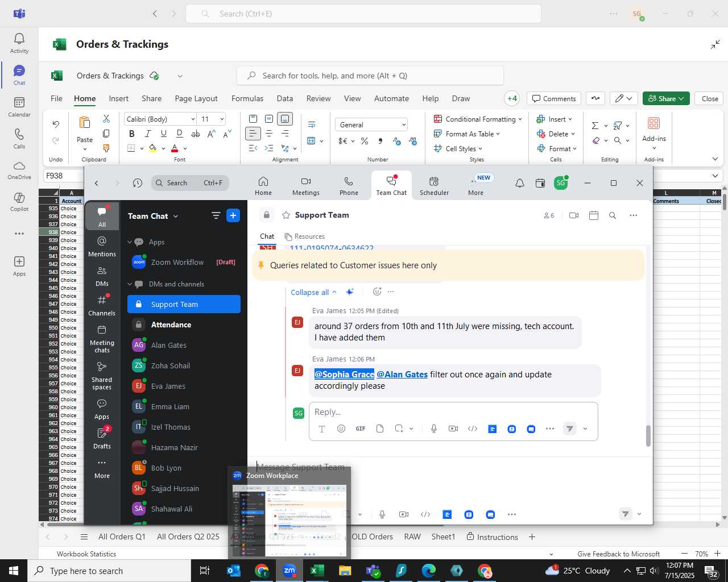Screen dimensions: 728x582
Task: Toggle align left in Excel ribbon
Action: coord(253,134)
